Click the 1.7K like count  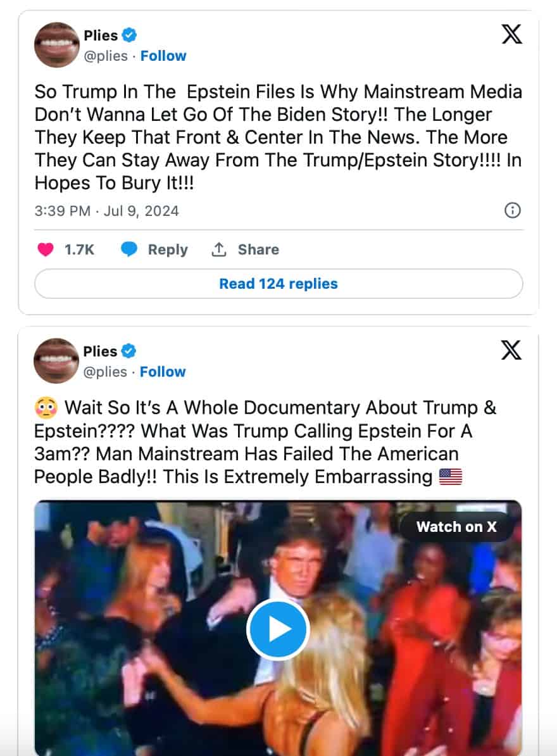78,249
